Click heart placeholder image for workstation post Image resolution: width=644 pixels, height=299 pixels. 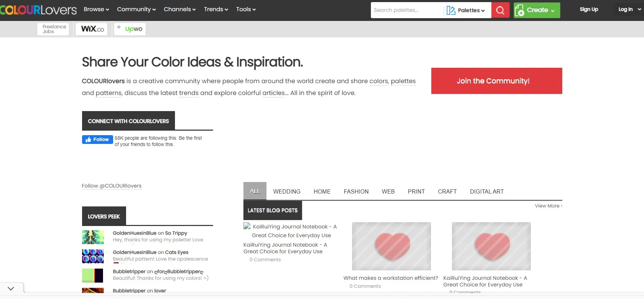tap(391, 246)
